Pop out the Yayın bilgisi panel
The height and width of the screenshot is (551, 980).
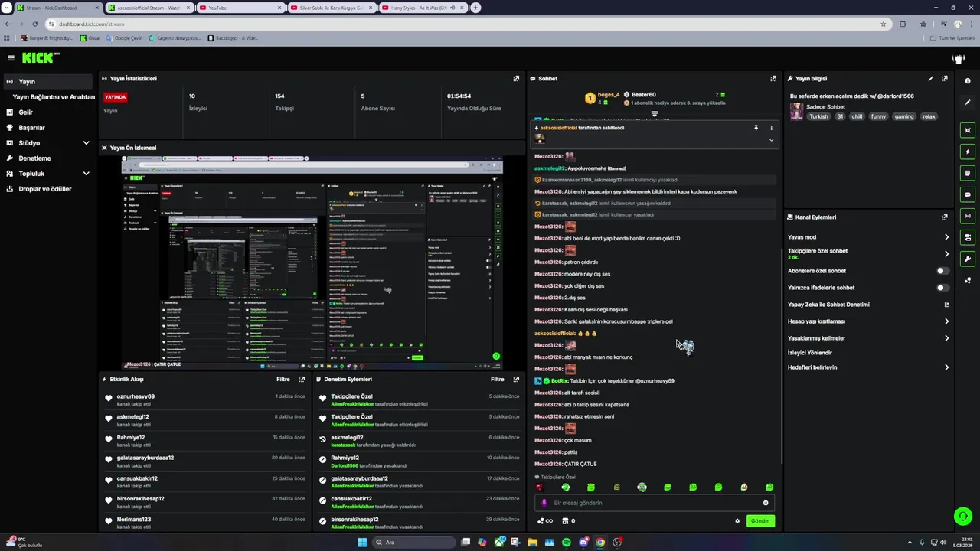tap(945, 78)
